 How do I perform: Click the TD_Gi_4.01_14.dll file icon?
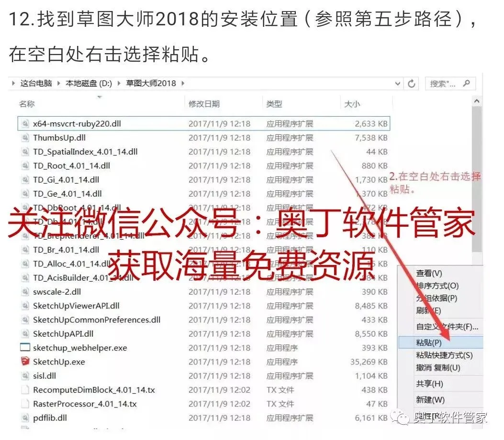coord(25,180)
